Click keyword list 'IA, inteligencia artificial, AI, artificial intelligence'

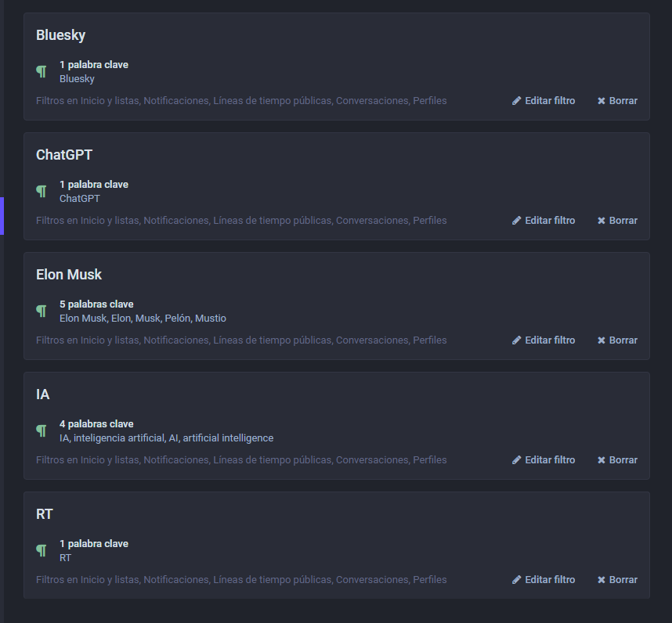click(x=166, y=438)
